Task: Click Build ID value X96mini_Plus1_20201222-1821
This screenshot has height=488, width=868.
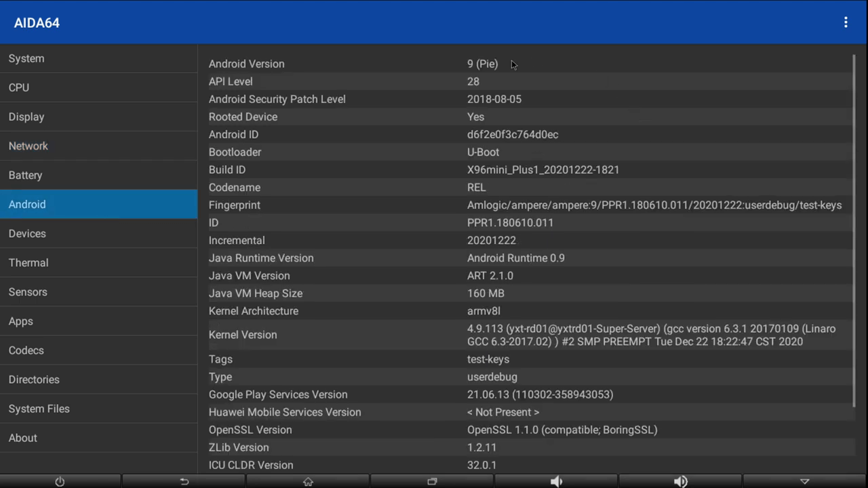Action: coord(543,169)
